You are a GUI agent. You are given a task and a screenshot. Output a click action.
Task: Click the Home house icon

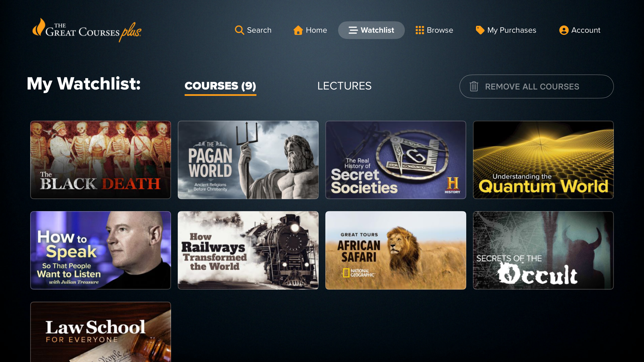tap(298, 30)
